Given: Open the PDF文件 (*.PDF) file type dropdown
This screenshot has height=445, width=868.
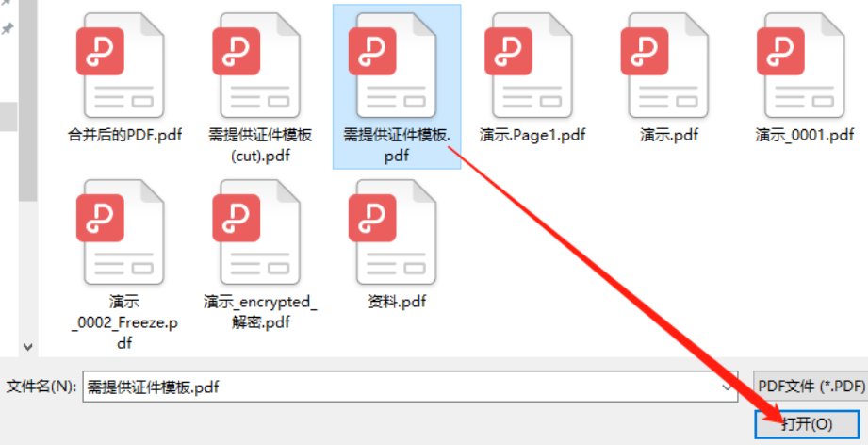Looking at the screenshot, I should point(811,387).
